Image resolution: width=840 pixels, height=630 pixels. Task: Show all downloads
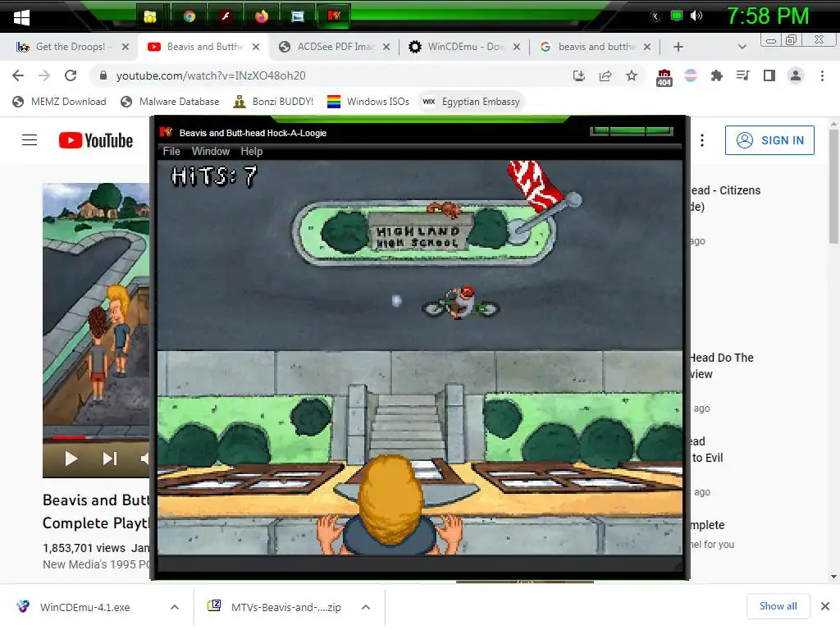click(778, 606)
